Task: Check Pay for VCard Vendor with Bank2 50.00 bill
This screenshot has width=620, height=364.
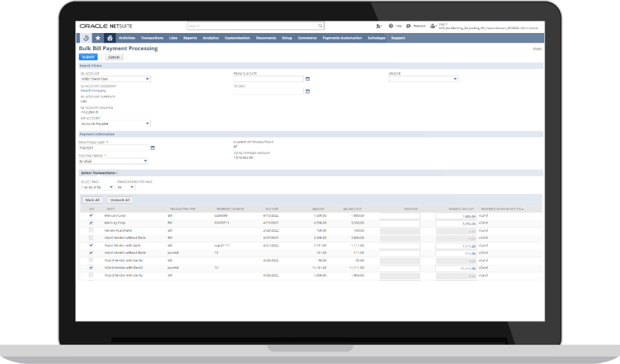Action: pyautogui.click(x=91, y=260)
